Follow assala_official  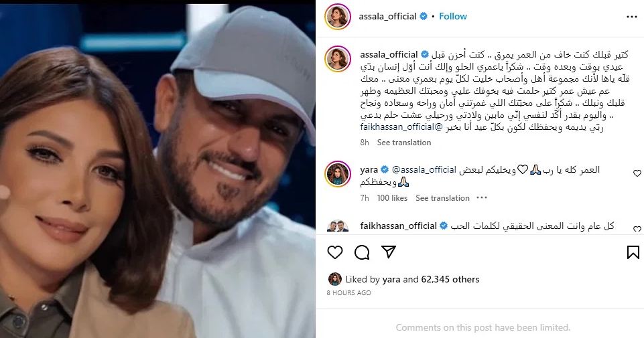[x=452, y=17]
